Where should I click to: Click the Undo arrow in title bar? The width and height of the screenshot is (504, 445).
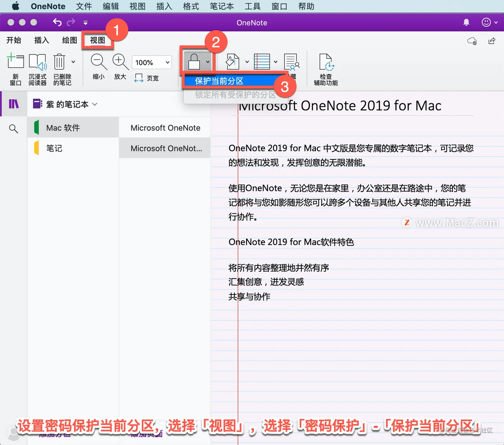click(57, 22)
